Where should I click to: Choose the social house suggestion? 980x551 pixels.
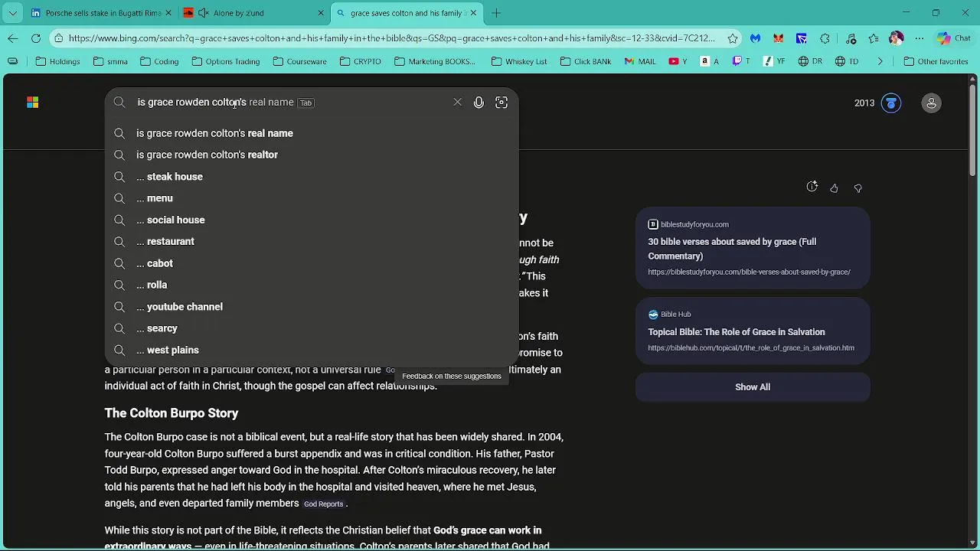[x=312, y=220]
